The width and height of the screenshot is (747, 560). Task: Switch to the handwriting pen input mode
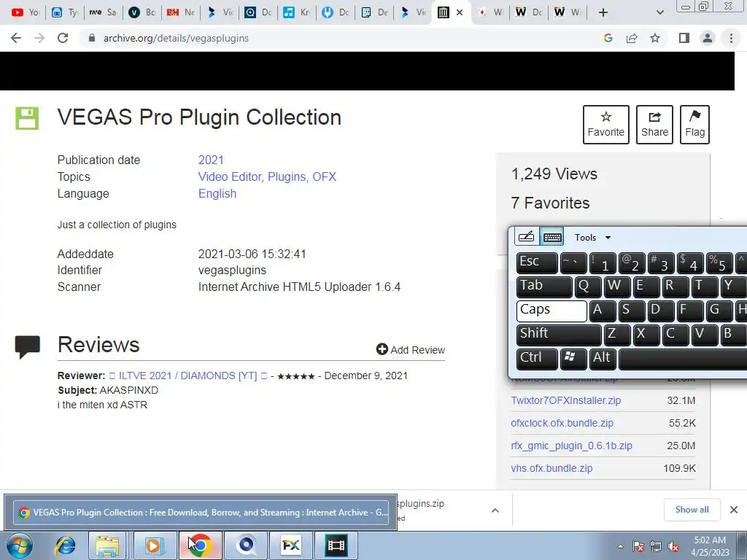tap(527, 237)
